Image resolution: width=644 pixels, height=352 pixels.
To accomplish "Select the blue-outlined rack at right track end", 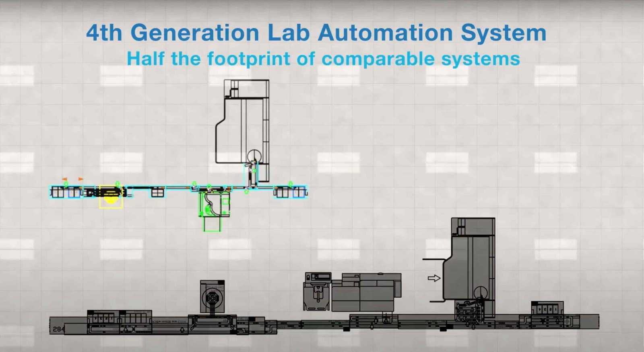I will (298, 192).
